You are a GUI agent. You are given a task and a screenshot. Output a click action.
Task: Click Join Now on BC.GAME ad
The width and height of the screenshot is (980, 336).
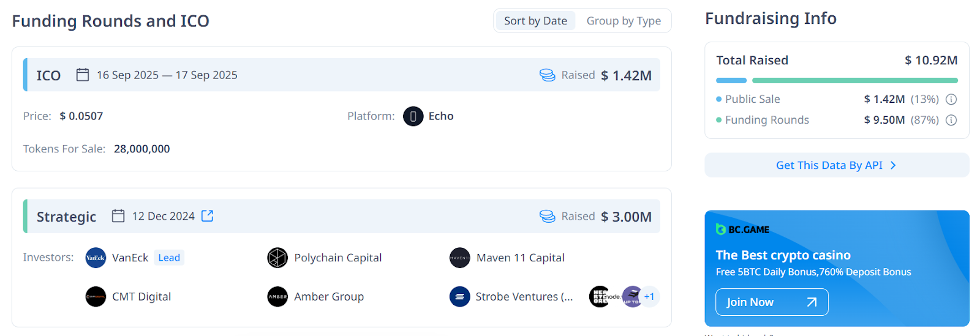coord(772,302)
